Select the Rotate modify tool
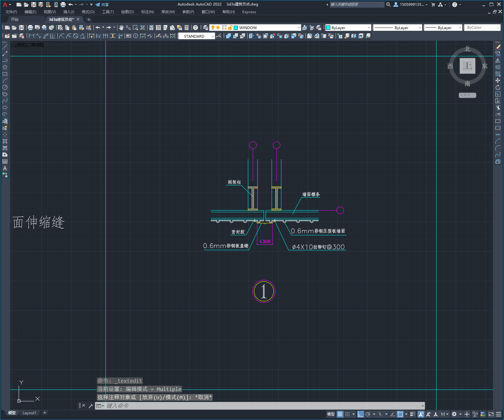Viewport: 504px width, 420px height. point(498,87)
